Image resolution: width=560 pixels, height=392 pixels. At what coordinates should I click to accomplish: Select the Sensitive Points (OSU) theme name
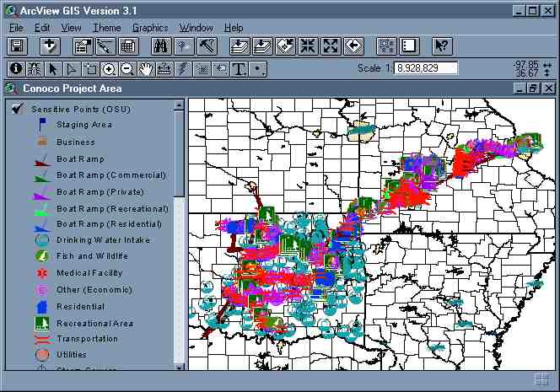coord(81,110)
